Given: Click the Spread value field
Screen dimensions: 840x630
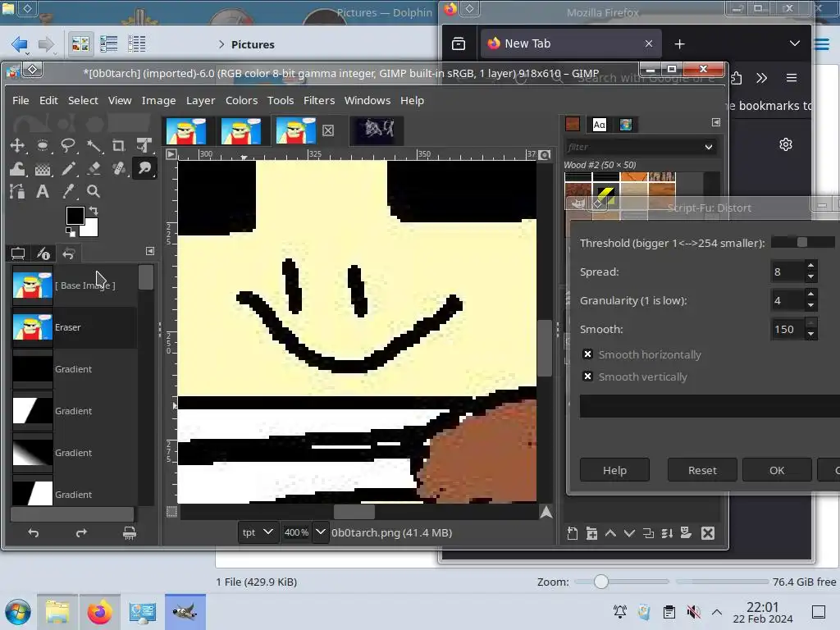Looking at the screenshot, I should point(787,272).
